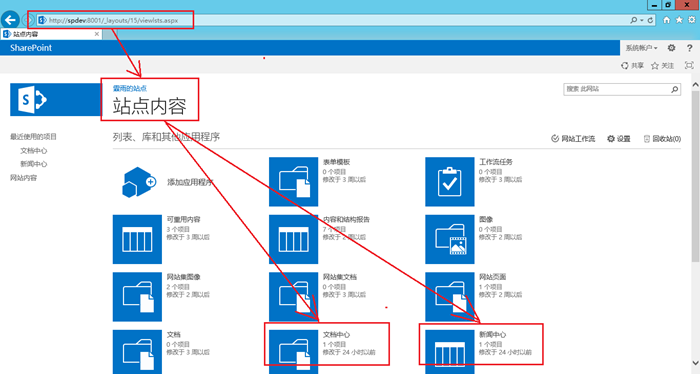Open browser favorites star icon
The height and width of the screenshot is (374, 700).
(679, 20)
